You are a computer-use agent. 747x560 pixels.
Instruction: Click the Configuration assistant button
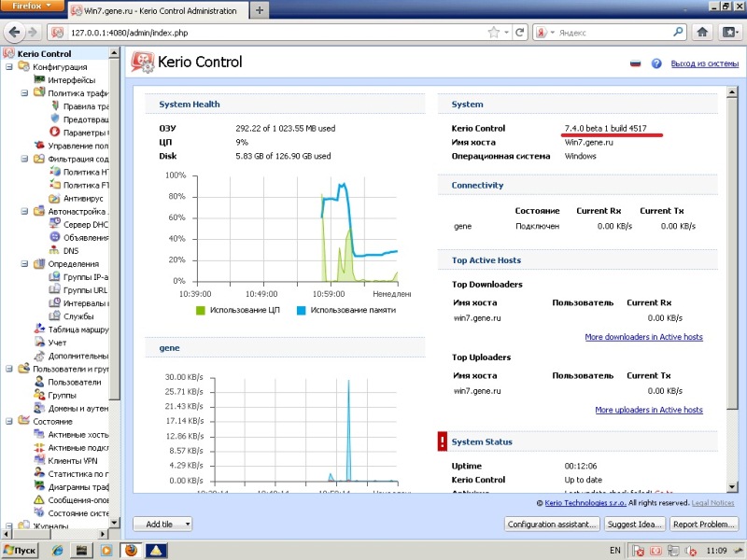[552, 525]
